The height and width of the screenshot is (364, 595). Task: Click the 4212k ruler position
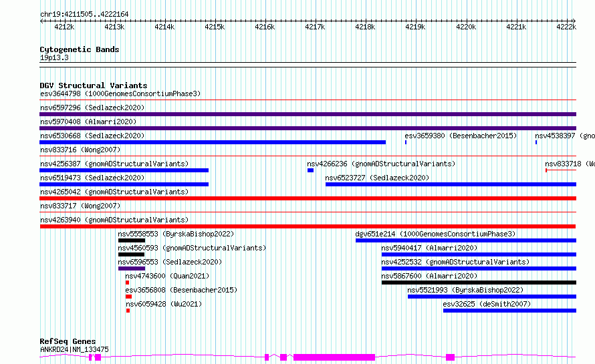[64, 27]
